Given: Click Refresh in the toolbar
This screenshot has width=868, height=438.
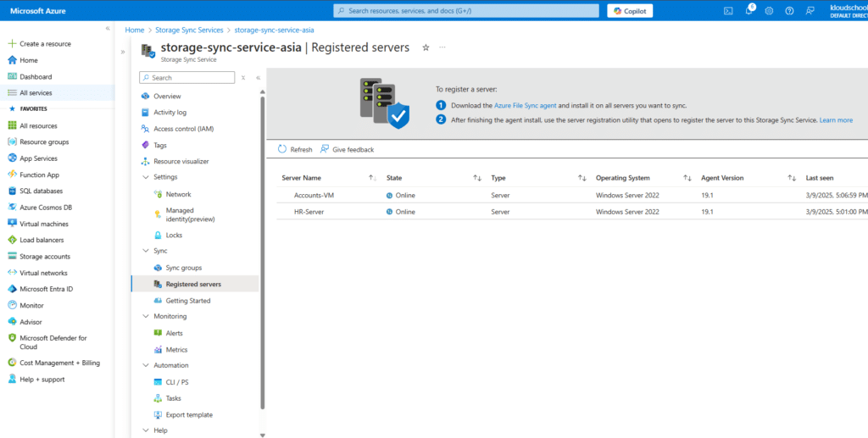Looking at the screenshot, I should pyautogui.click(x=295, y=149).
